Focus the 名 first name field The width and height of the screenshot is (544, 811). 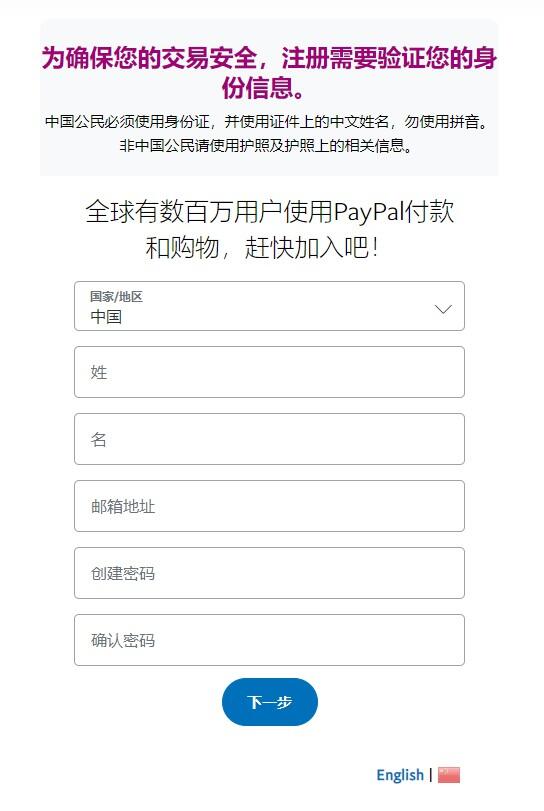point(269,439)
